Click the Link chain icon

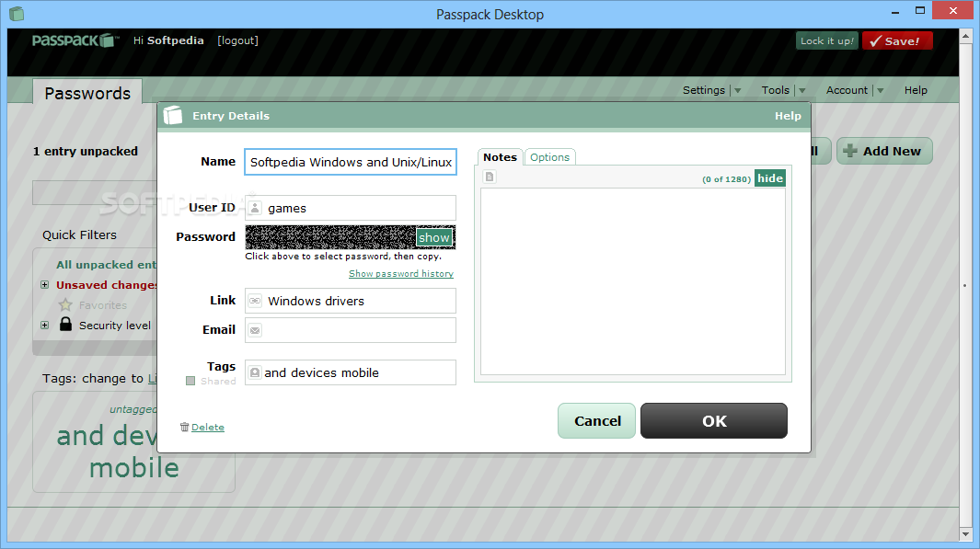tap(255, 301)
